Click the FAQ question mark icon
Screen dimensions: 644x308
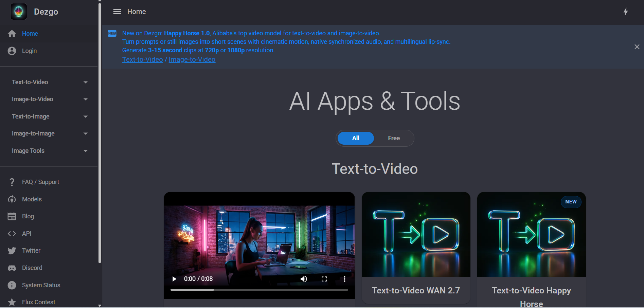12,182
